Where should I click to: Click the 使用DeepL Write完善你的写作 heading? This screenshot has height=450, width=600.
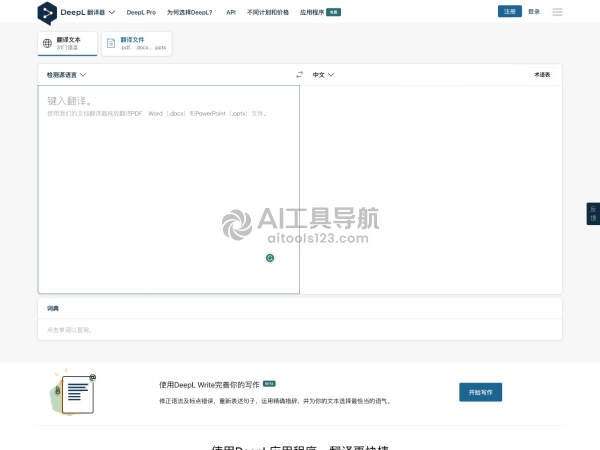pos(209,385)
